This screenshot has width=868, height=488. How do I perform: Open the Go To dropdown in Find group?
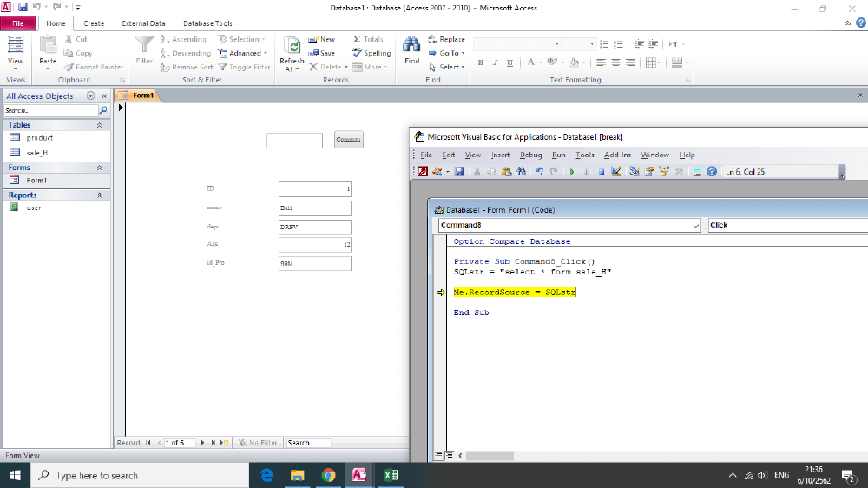click(x=446, y=53)
